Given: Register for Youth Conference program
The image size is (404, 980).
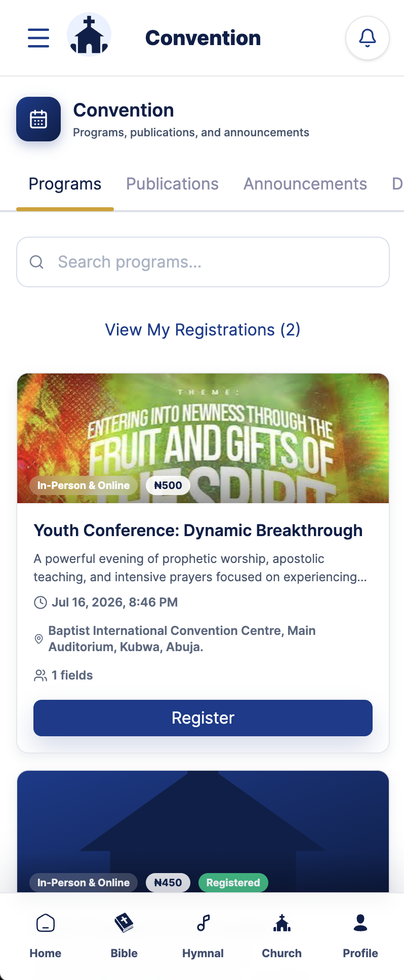Looking at the screenshot, I should (x=203, y=718).
